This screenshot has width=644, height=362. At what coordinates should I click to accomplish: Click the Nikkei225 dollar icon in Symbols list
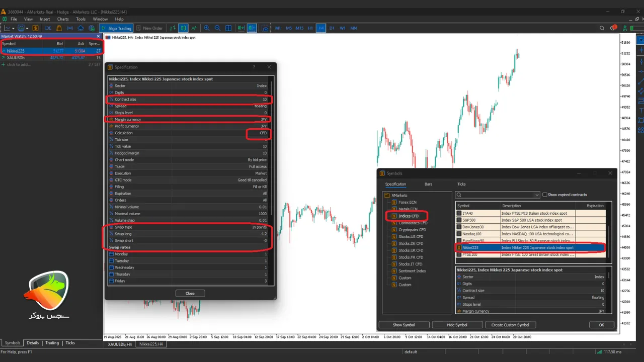point(459,247)
